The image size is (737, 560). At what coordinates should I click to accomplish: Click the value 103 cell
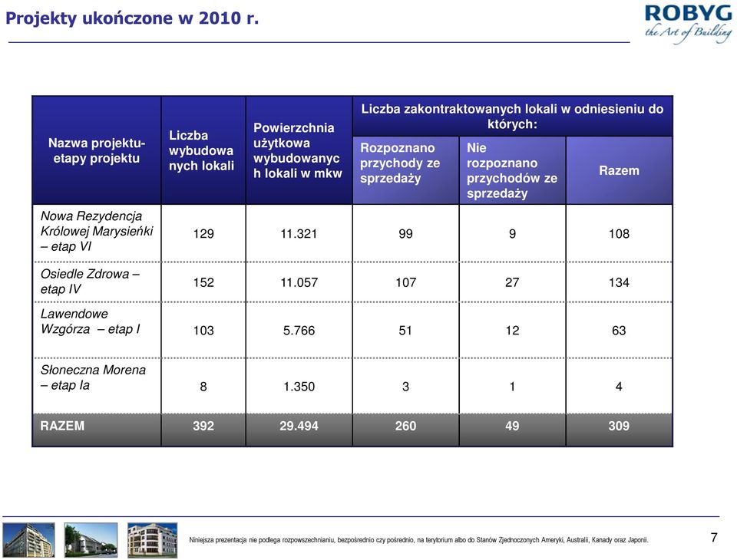[x=203, y=331]
